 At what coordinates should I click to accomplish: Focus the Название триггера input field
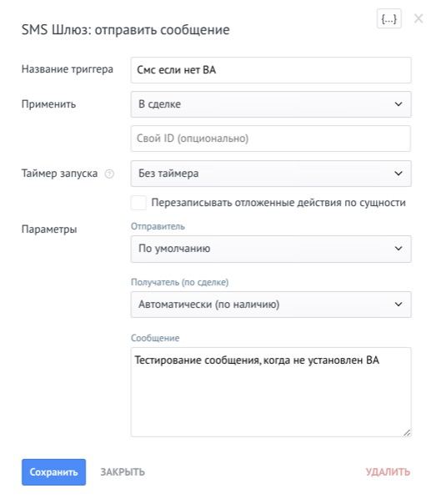click(x=271, y=70)
